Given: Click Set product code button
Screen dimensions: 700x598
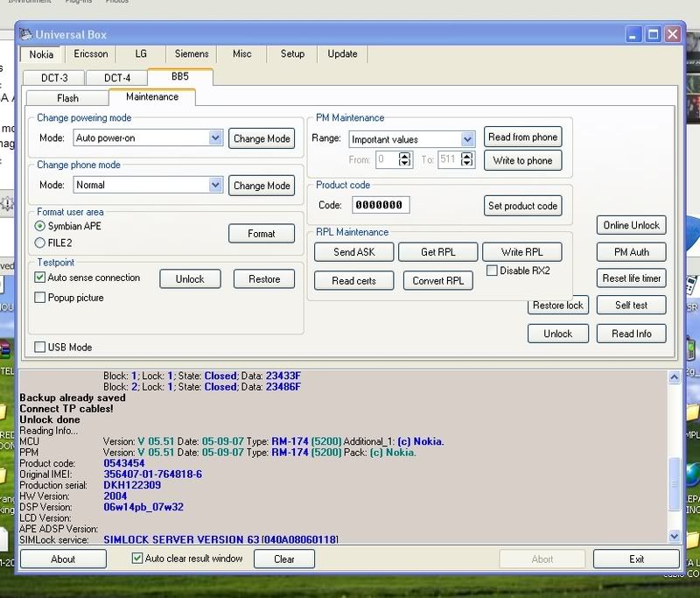Looking at the screenshot, I should tap(522, 206).
